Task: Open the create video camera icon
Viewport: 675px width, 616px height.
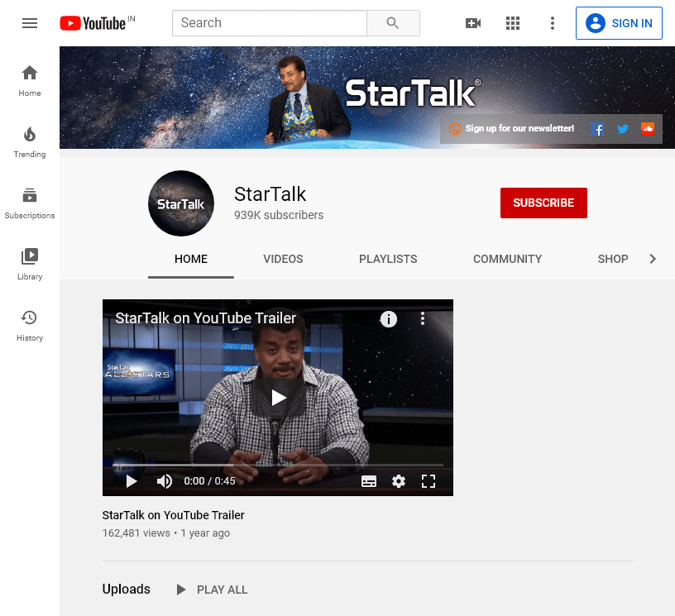Action: [473, 23]
